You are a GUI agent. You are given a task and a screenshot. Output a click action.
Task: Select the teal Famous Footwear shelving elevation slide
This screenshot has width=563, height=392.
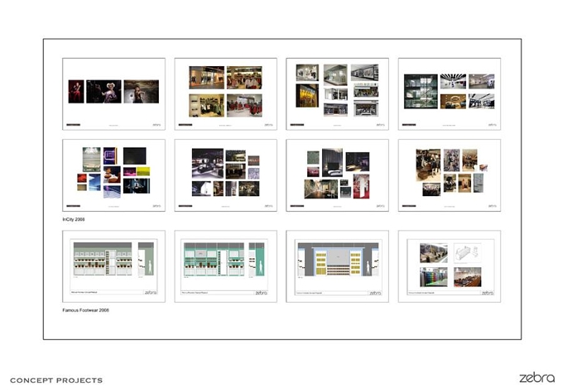click(225, 266)
